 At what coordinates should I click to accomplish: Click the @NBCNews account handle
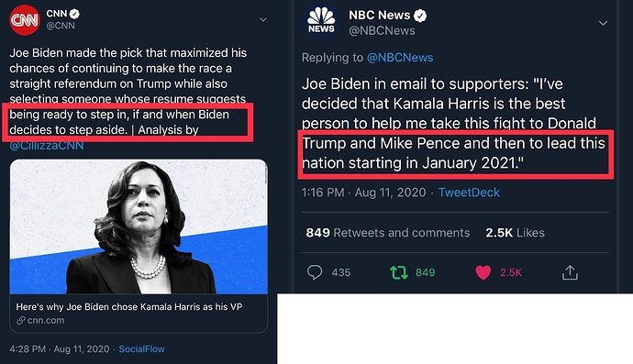(x=382, y=30)
